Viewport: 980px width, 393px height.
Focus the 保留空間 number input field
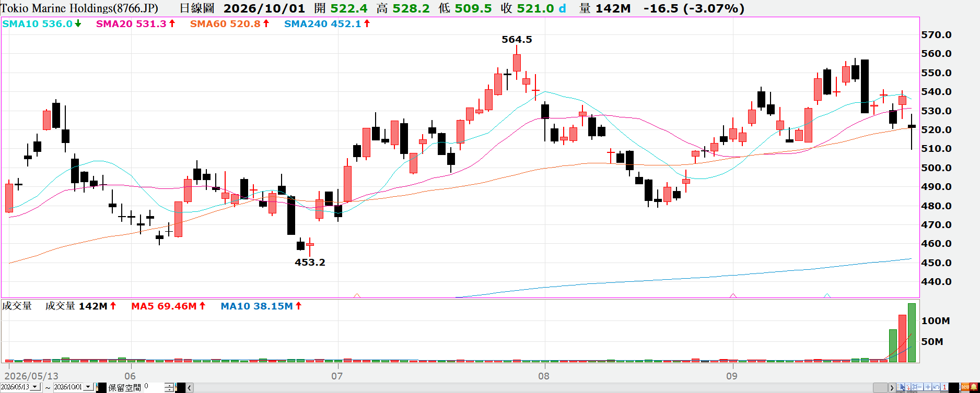[x=154, y=387]
